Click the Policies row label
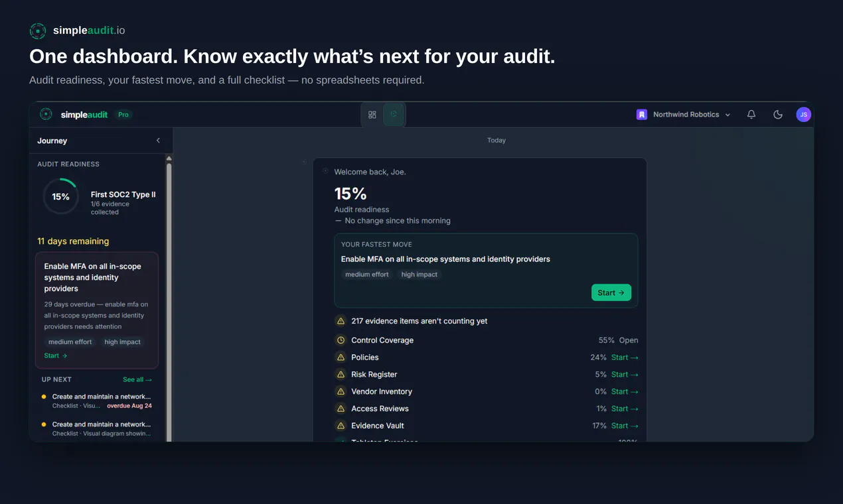 point(365,357)
